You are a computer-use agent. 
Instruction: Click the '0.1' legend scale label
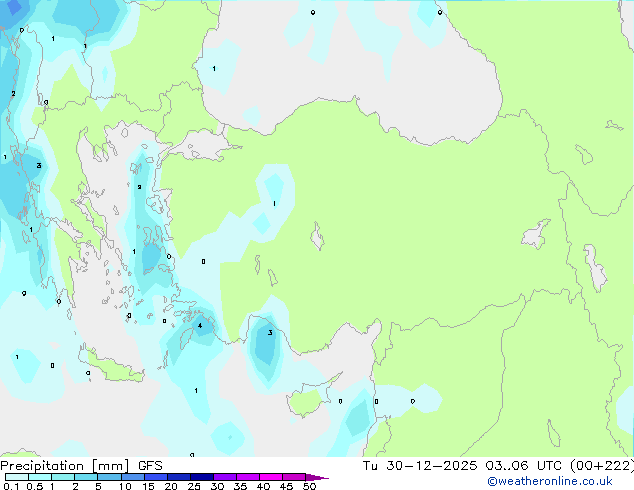click(x=11, y=486)
